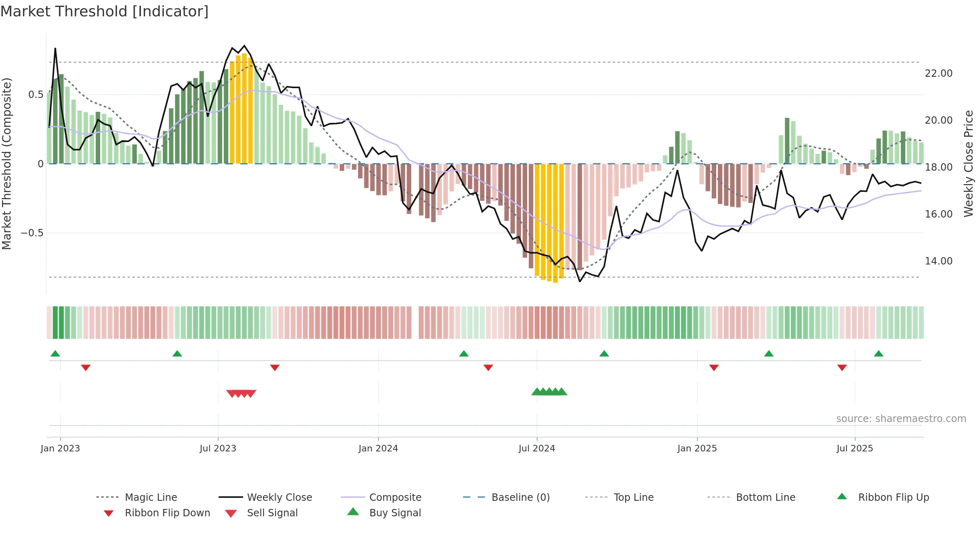980x551 pixels.
Task: Click the ribbon flip down marker after Jul 2023
Action: click(x=275, y=368)
